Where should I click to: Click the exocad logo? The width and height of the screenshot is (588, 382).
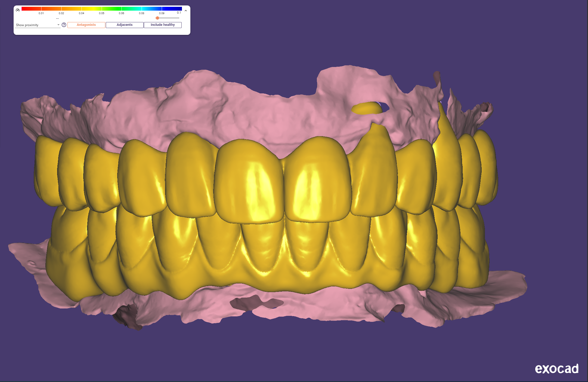tap(556, 369)
